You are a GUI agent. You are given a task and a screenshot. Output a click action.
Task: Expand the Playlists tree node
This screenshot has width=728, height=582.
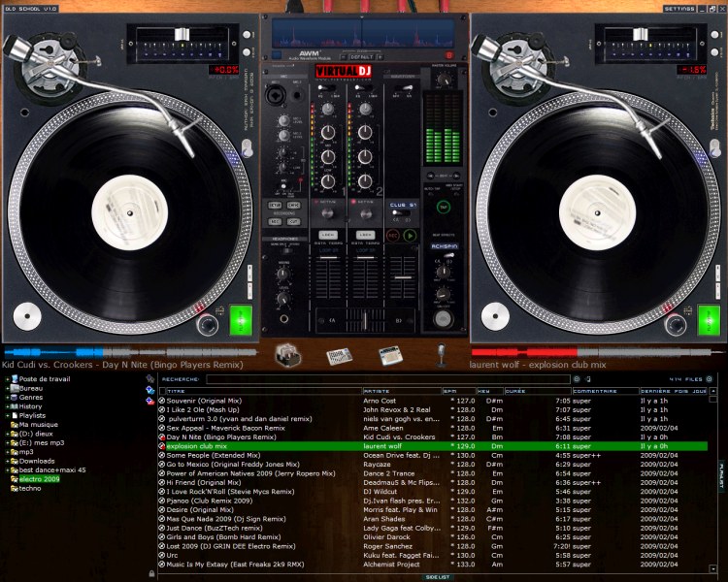click(x=8, y=416)
